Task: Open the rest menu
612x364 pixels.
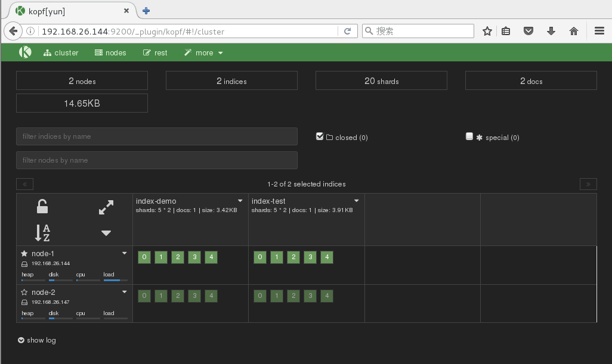Action: [155, 52]
